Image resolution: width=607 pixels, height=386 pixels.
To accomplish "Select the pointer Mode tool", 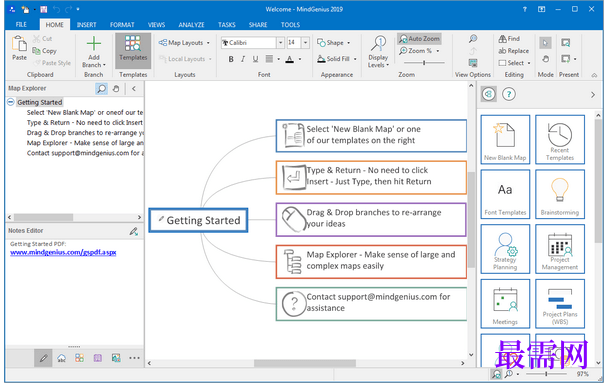I will pos(545,43).
